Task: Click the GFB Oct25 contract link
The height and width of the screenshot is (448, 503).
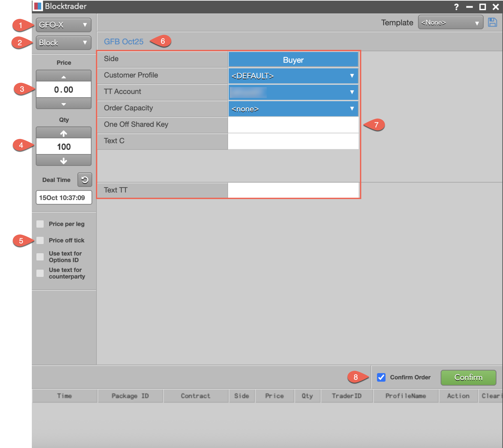Action: point(124,41)
